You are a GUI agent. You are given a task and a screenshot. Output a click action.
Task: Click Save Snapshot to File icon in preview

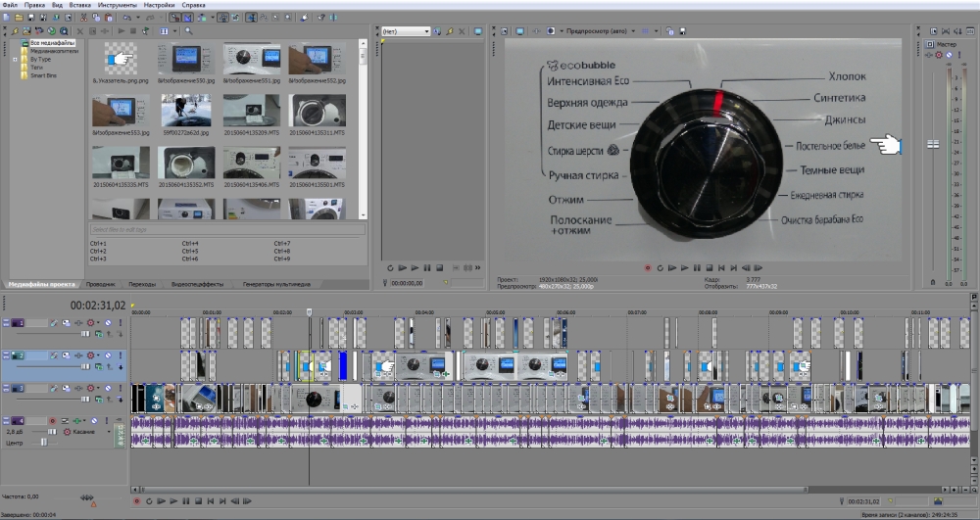(682, 31)
